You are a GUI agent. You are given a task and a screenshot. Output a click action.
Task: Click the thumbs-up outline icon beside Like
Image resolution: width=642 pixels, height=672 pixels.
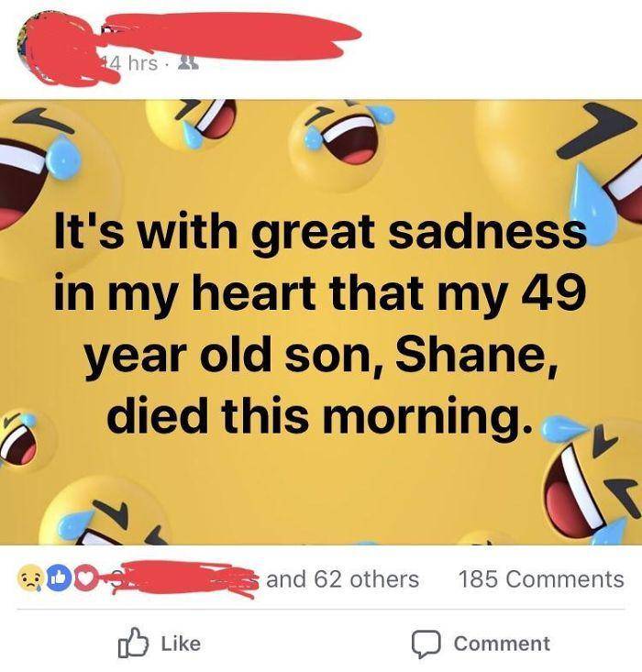click(133, 643)
